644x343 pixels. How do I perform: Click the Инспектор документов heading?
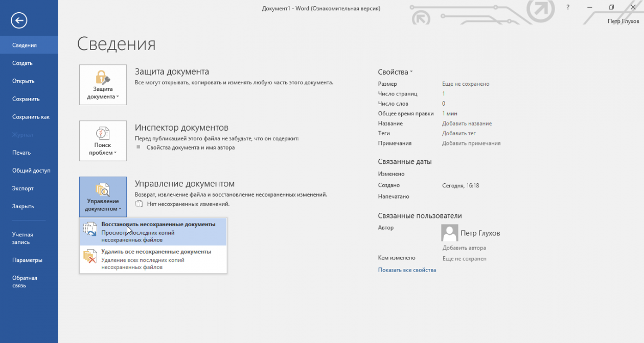(181, 128)
